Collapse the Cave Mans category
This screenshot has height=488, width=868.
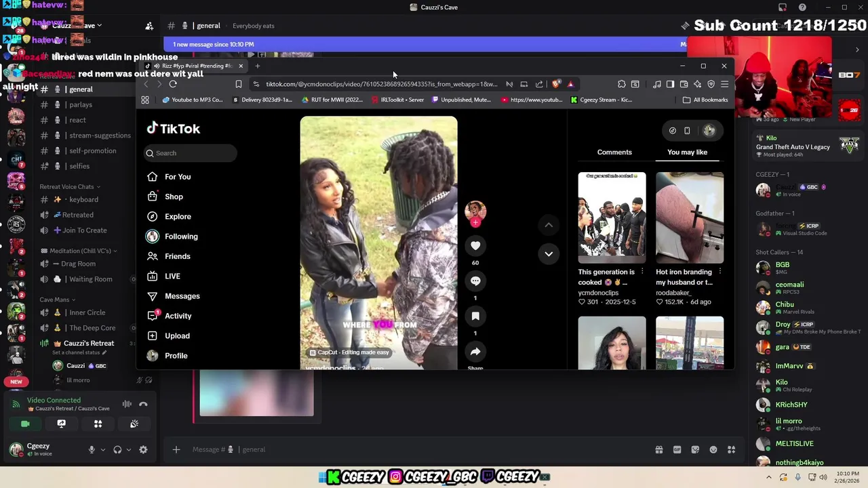click(58, 300)
